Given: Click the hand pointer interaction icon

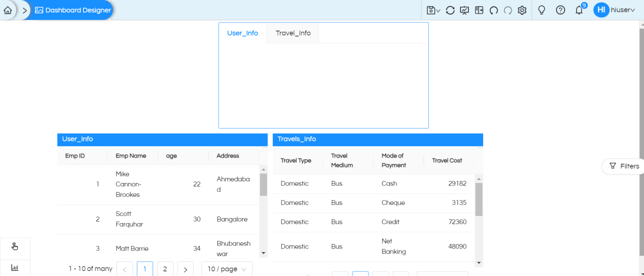Looking at the screenshot, I should [x=15, y=247].
